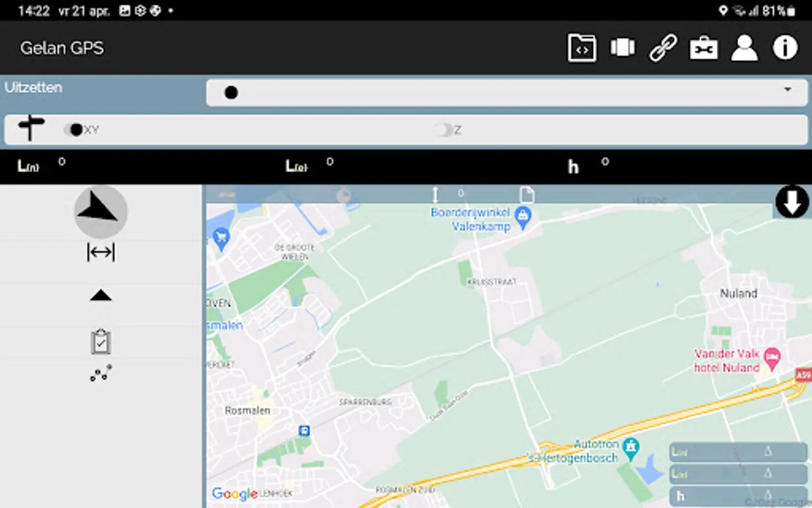This screenshot has width=812, height=508.
Task: Open the info icon in header
Action: 785,48
